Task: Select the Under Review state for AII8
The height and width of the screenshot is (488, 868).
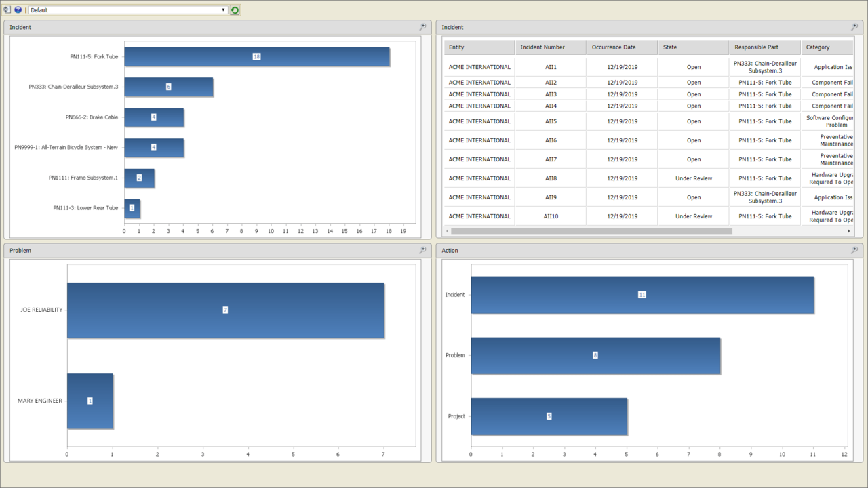Action: point(693,178)
